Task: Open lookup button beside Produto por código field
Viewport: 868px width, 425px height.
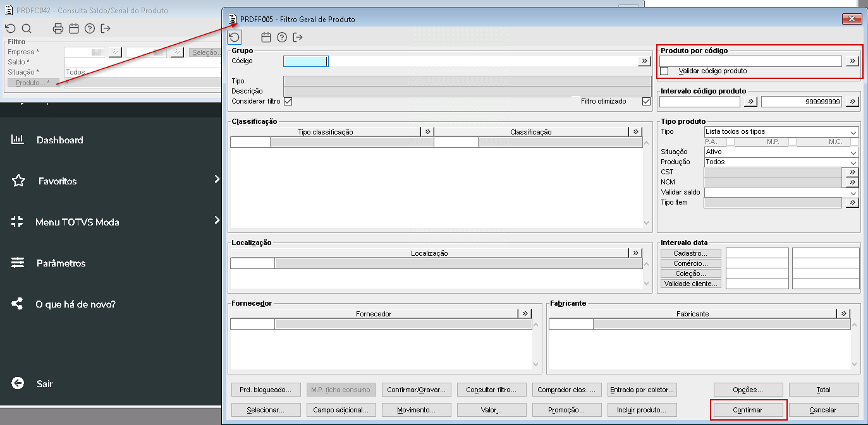Action: (x=852, y=61)
